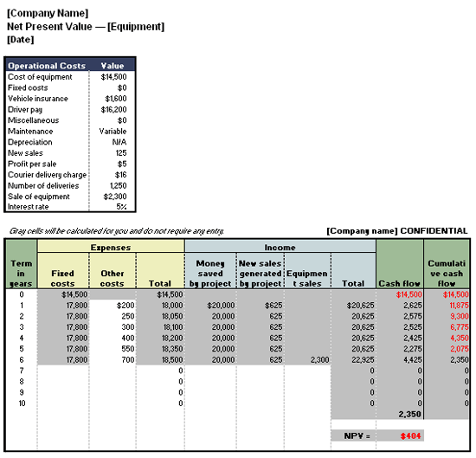Click the Vehicle insurance $1,600 cell
The height and width of the screenshot is (458, 476).
[x=113, y=99]
